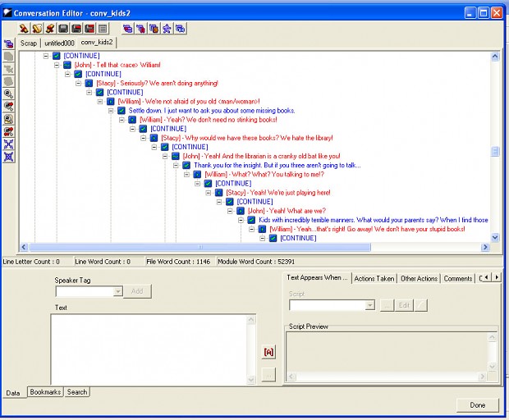The image size is (509, 420).
Task: Click the Add button next to Speaker Tag
Action: tap(137, 291)
